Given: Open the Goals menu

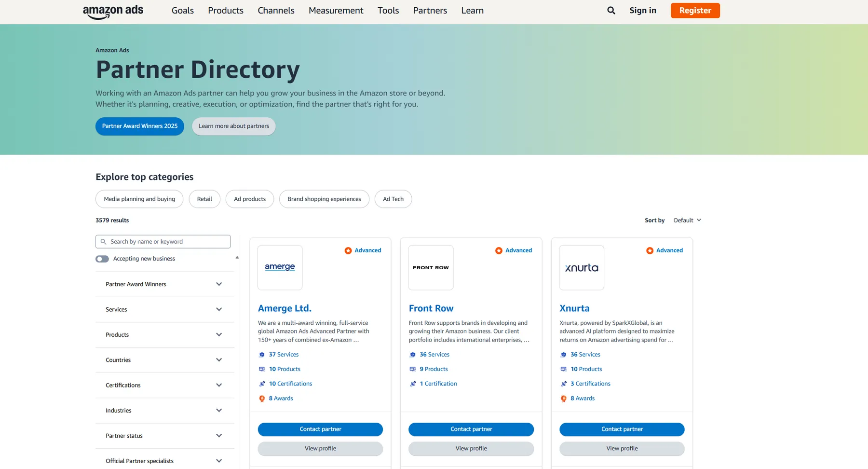Looking at the screenshot, I should (x=183, y=11).
